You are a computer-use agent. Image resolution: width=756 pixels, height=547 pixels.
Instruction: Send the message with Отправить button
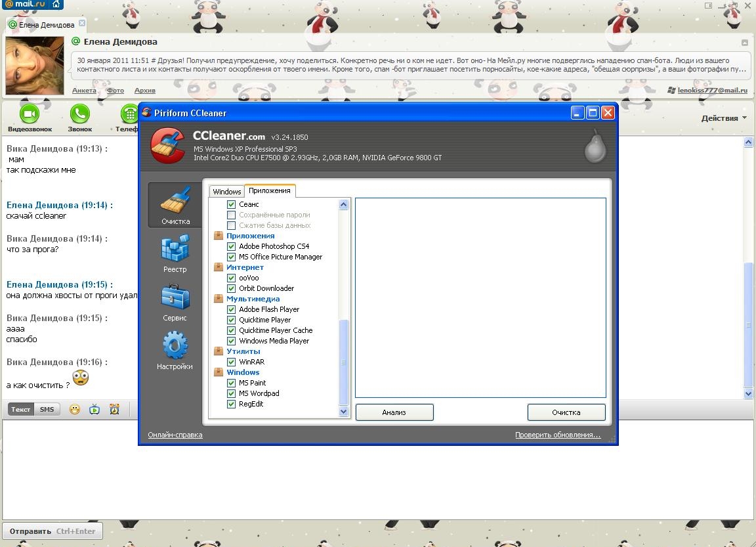(x=52, y=531)
